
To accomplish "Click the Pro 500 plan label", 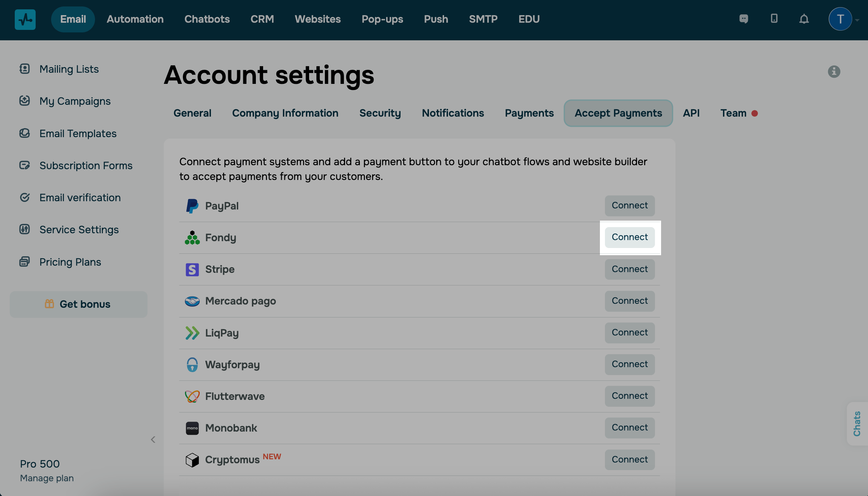I will 40,464.
